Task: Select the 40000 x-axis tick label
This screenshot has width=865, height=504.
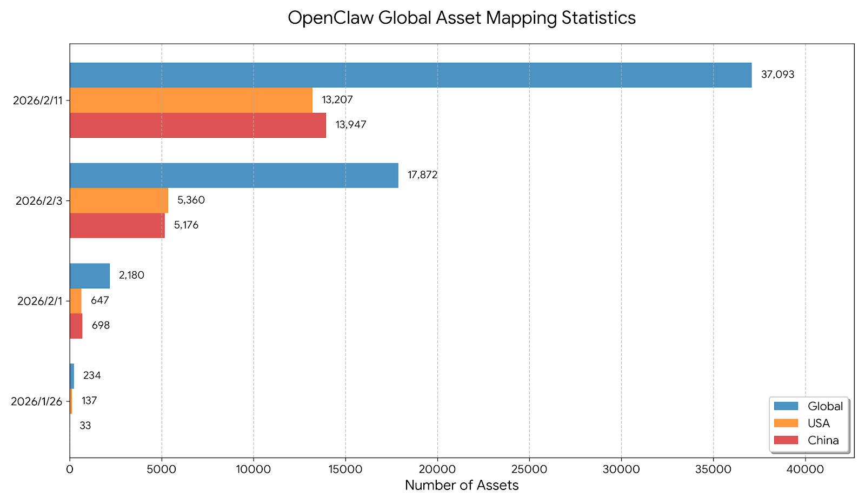Action: click(x=805, y=469)
